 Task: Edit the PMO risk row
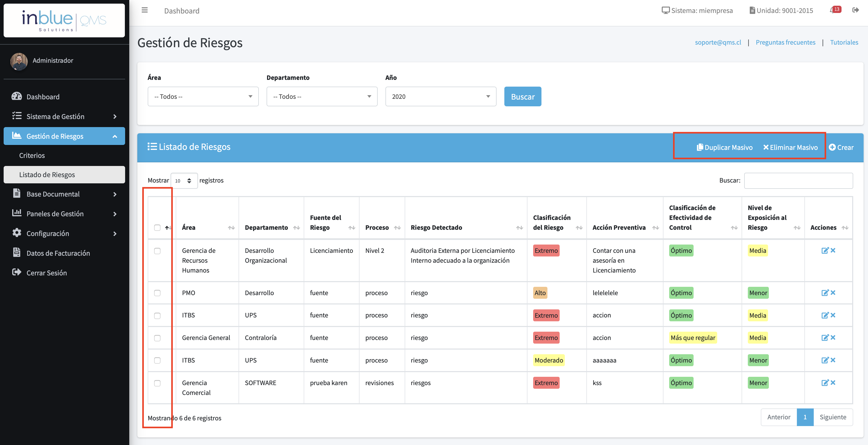click(x=825, y=293)
